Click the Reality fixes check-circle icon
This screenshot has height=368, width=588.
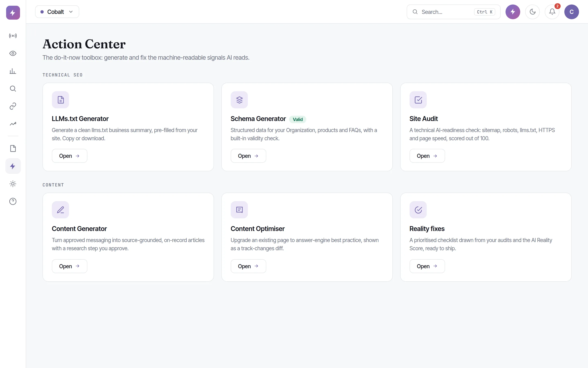418,210
